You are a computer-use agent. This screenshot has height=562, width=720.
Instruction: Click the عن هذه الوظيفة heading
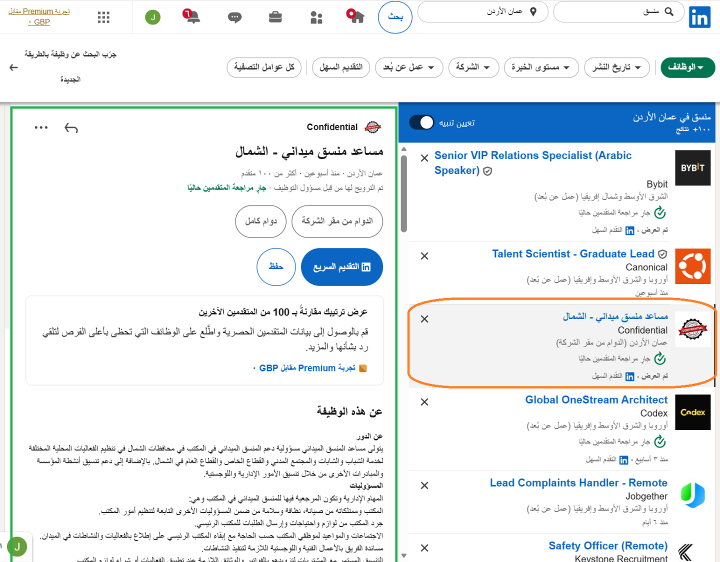click(349, 411)
